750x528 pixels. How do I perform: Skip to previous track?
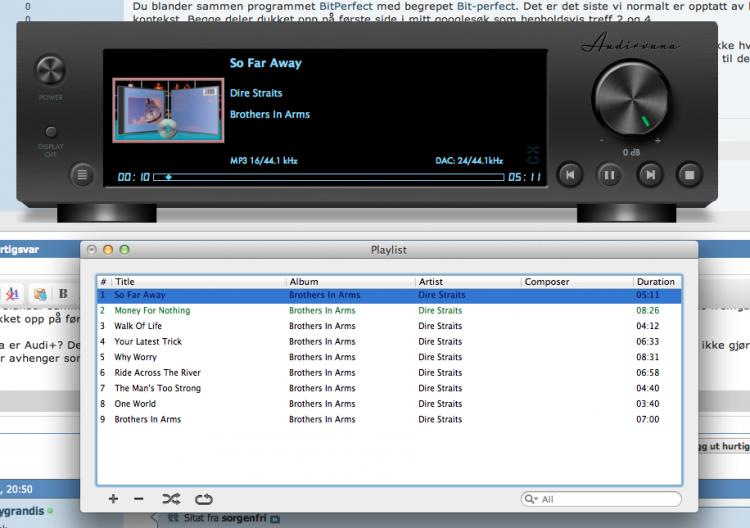pos(570,175)
